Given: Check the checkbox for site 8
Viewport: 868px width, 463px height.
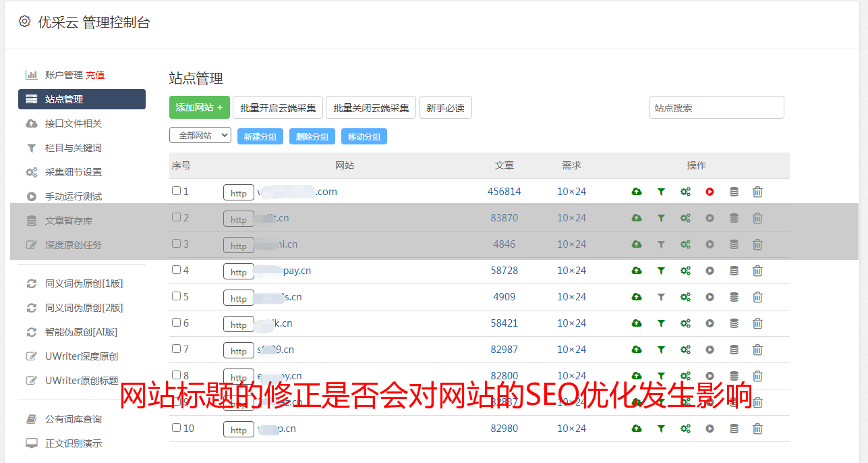Looking at the screenshot, I should click(176, 375).
